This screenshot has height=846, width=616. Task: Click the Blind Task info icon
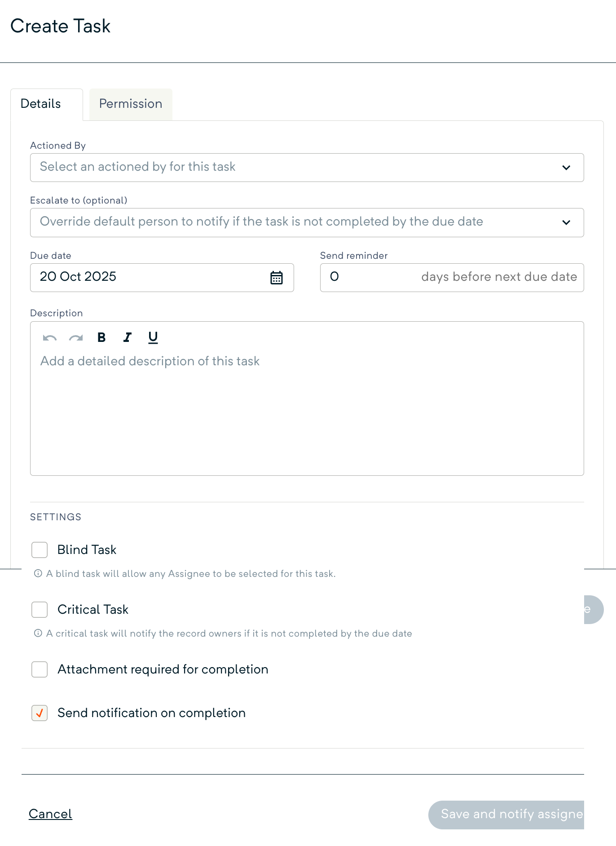coord(38,573)
